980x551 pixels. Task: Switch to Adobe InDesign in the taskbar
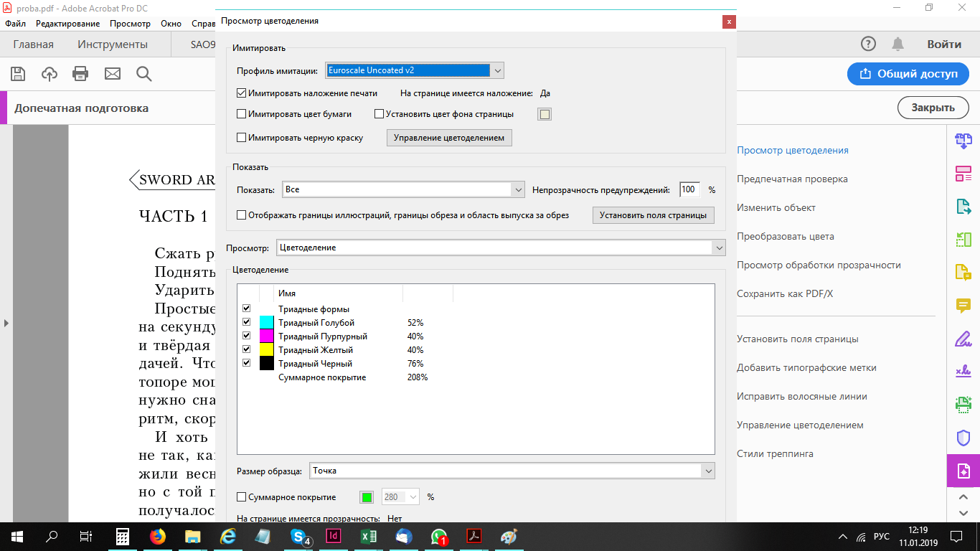[333, 536]
